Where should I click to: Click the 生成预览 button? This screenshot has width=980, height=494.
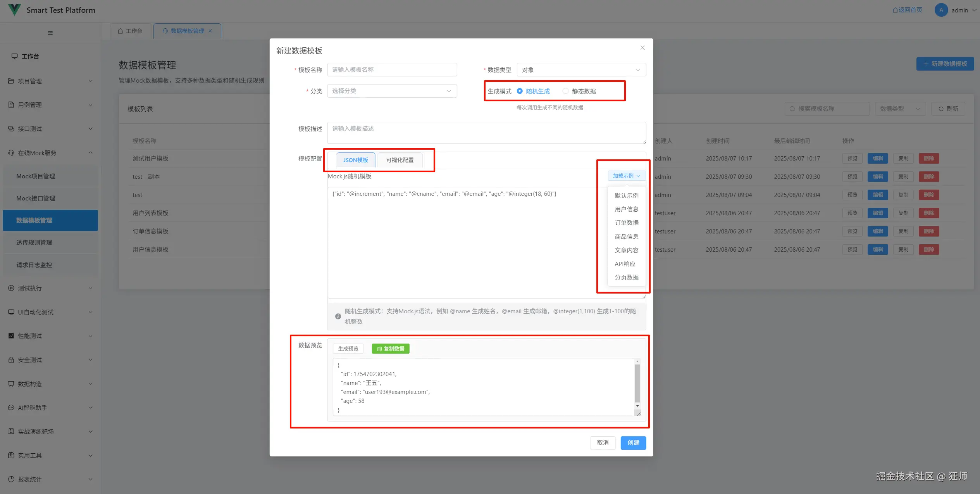pyautogui.click(x=348, y=349)
